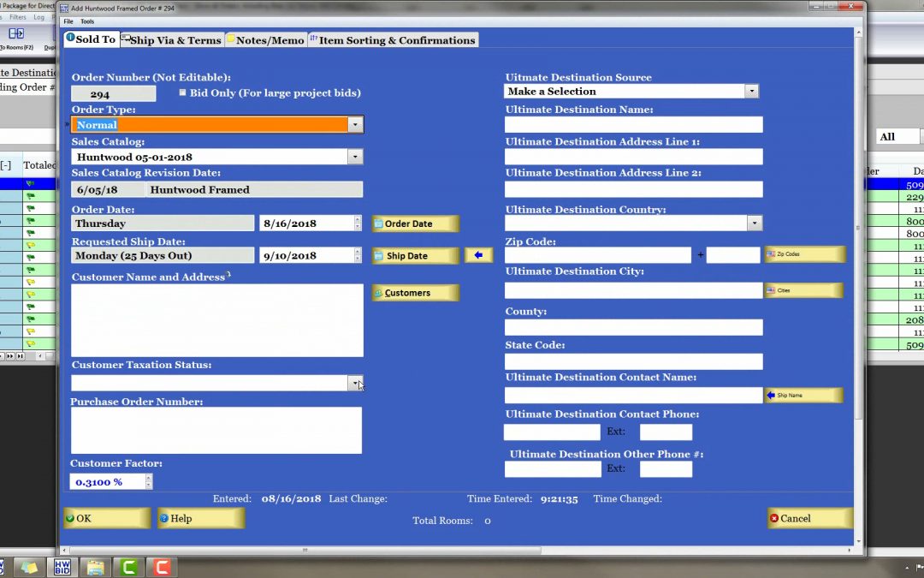924x578 pixels.
Task: Open the Ultimate Destination Source dropdown
Action: click(x=751, y=92)
